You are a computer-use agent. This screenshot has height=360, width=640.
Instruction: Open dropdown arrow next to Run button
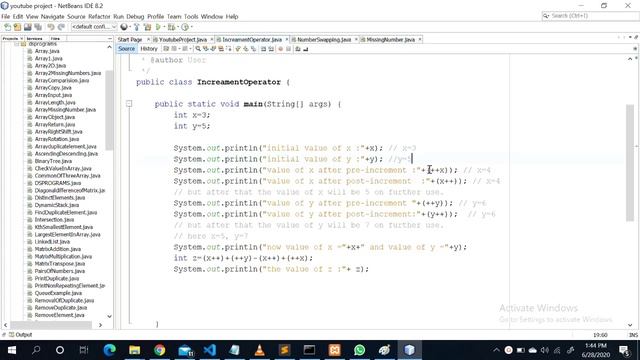point(164,27)
